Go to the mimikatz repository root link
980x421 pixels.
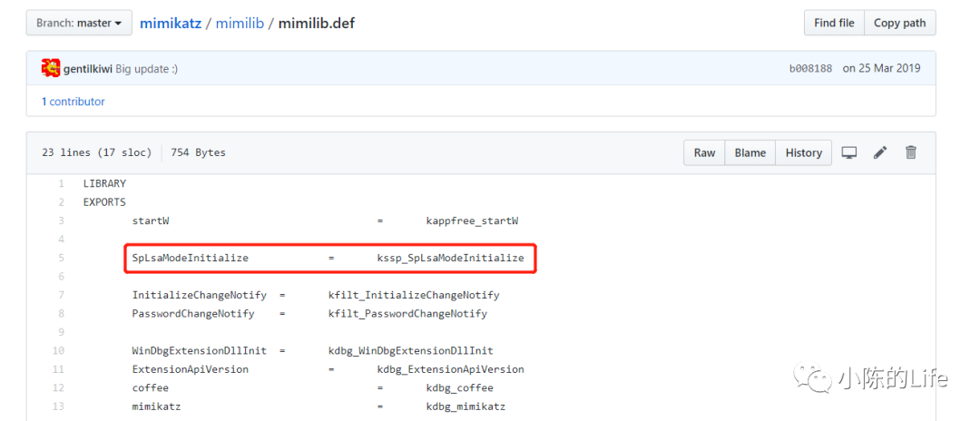[x=171, y=24]
